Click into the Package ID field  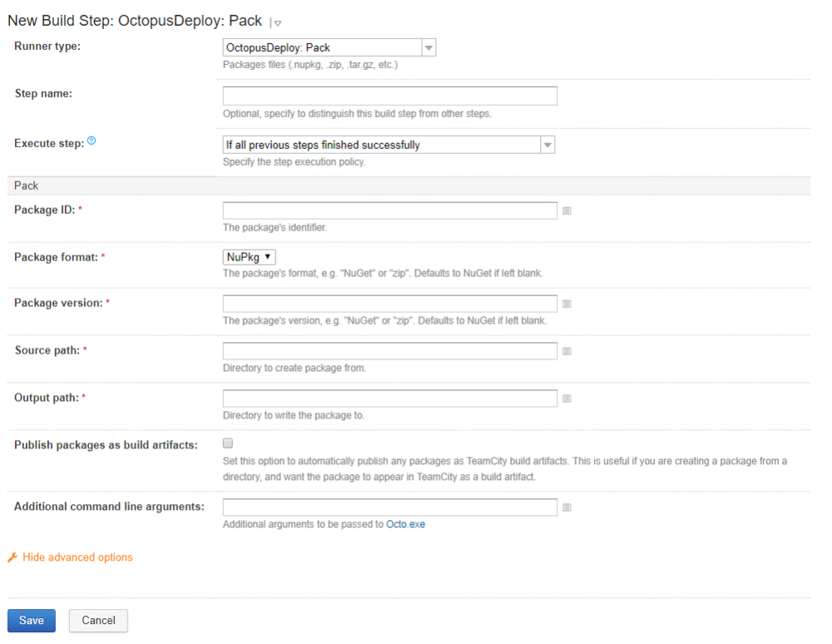389,211
